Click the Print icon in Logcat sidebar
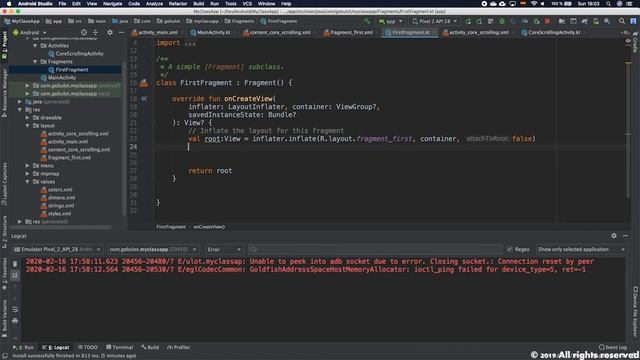This screenshot has width=640, height=360. pos(15,321)
